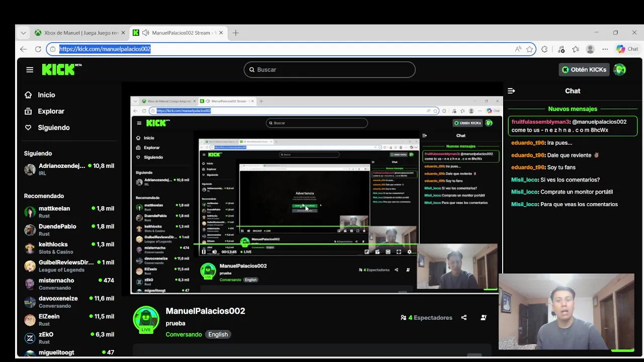The height and width of the screenshot is (362, 644).
Task: Open Copilot Chat in browser toolbar
Action: click(x=627, y=49)
